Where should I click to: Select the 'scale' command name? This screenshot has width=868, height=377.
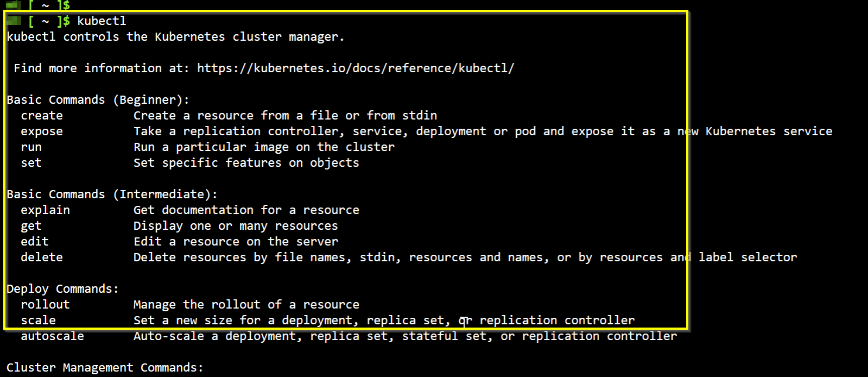[38, 321]
